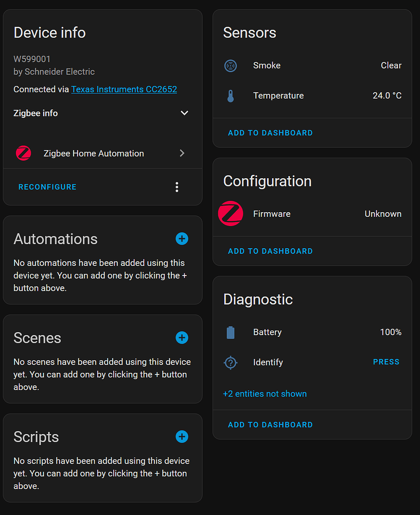Click the Zigbee logo beside Firmware
The width and height of the screenshot is (420, 515).
click(x=231, y=214)
